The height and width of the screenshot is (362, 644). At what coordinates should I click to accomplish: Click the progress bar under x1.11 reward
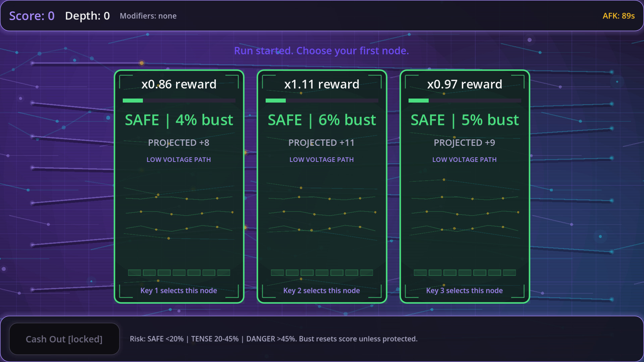click(322, 101)
